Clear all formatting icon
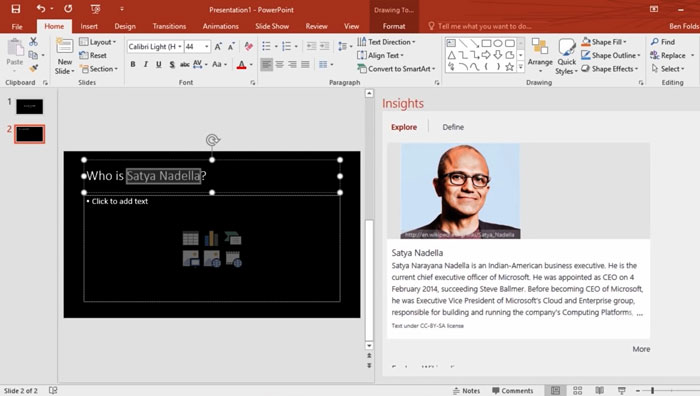Image resolution: width=700 pixels, height=396 pixels. 249,46
